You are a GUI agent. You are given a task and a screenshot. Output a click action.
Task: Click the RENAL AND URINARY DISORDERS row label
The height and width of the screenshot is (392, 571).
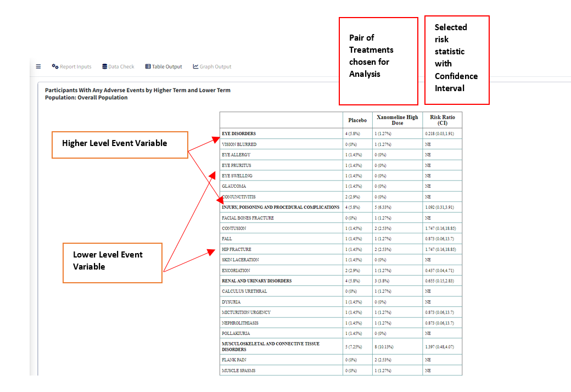point(257,281)
